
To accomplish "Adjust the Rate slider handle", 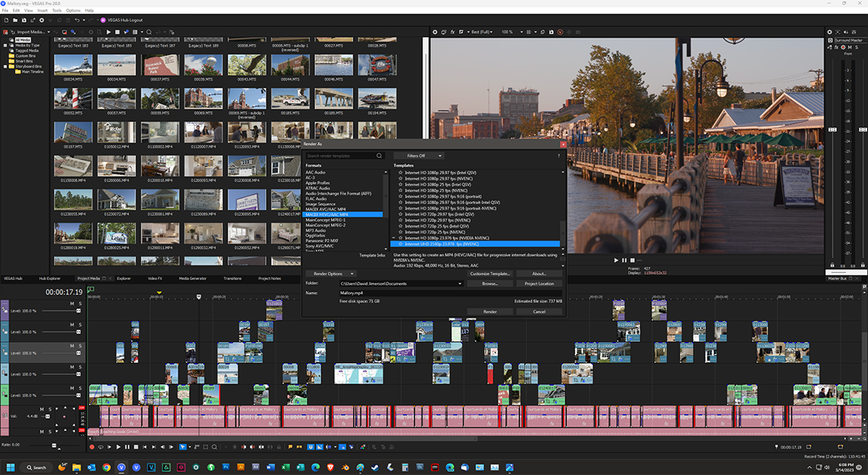I will [x=54, y=445].
